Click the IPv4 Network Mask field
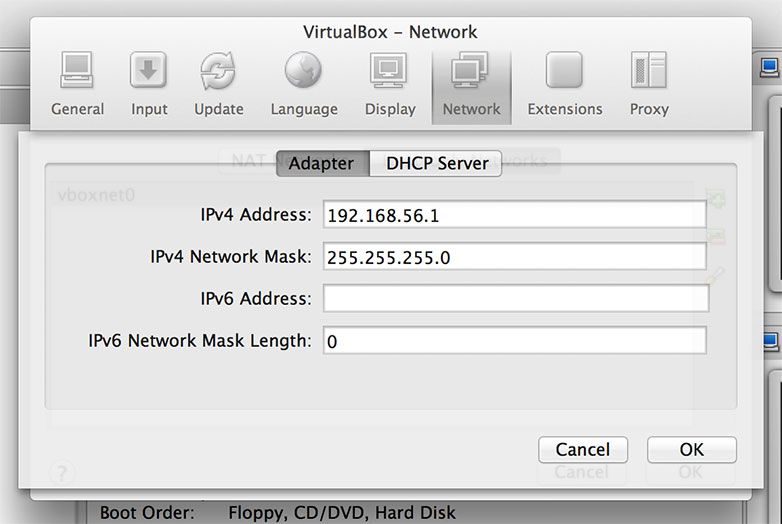The image size is (782, 524). (514, 257)
